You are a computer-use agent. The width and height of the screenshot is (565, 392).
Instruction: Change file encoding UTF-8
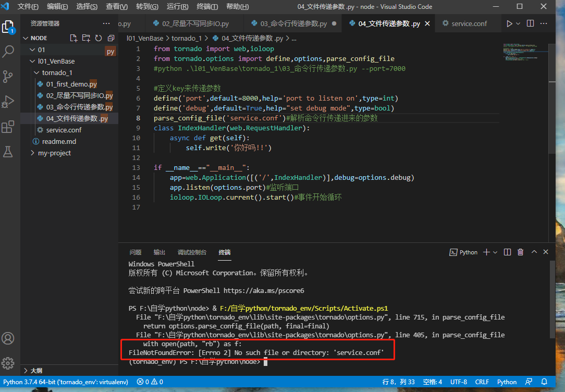[x=459, y=382]
